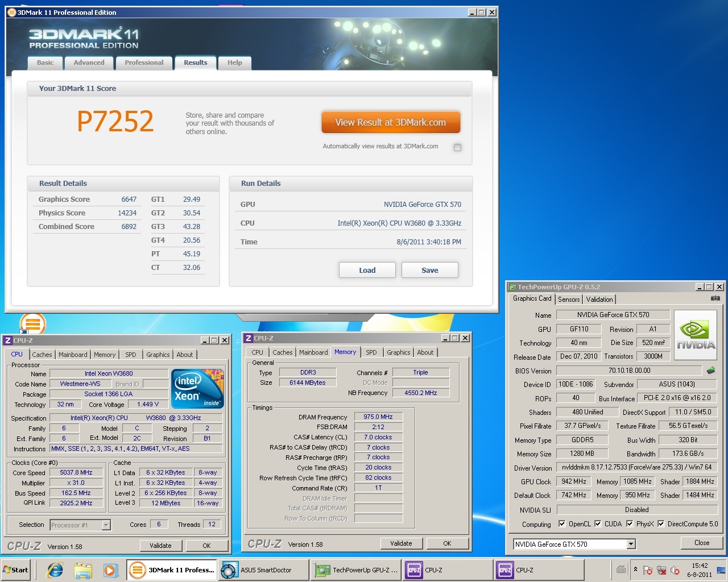Switch to TechPowerUp GPU-Z taskbar button
728x582 pixels.
pyautogui.click(x=357, y=570)
